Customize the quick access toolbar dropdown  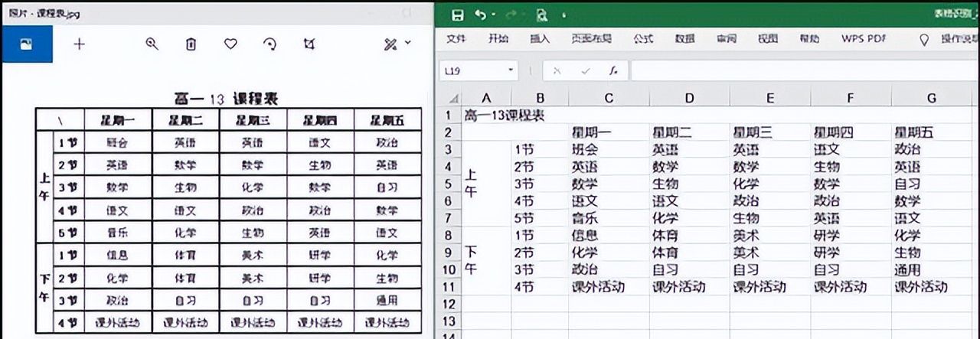coord(563,15)
